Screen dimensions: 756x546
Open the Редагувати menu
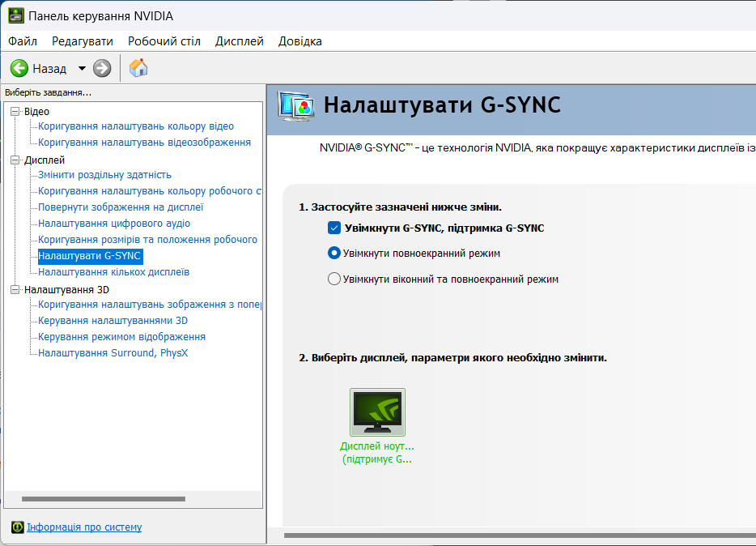(x=83, y=41)
